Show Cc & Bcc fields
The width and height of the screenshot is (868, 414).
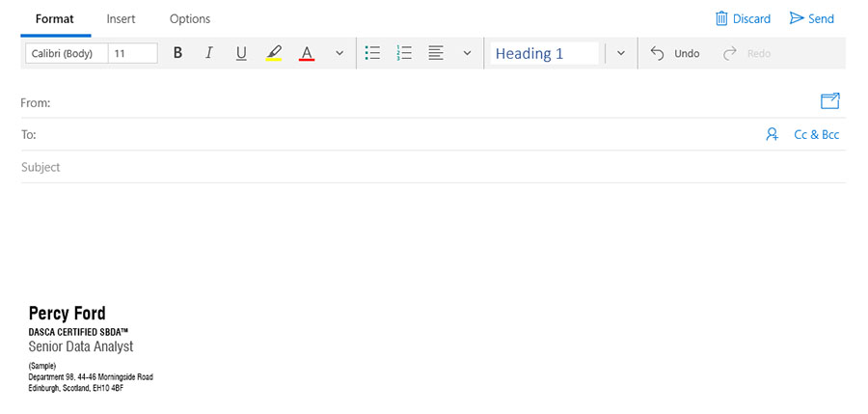click(x=816, y=135)
